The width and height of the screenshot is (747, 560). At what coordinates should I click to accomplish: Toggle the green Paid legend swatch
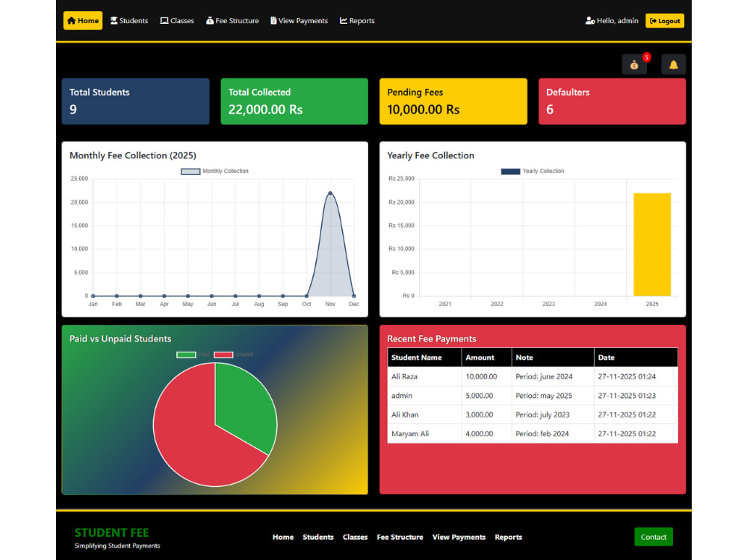pos(186,355)
